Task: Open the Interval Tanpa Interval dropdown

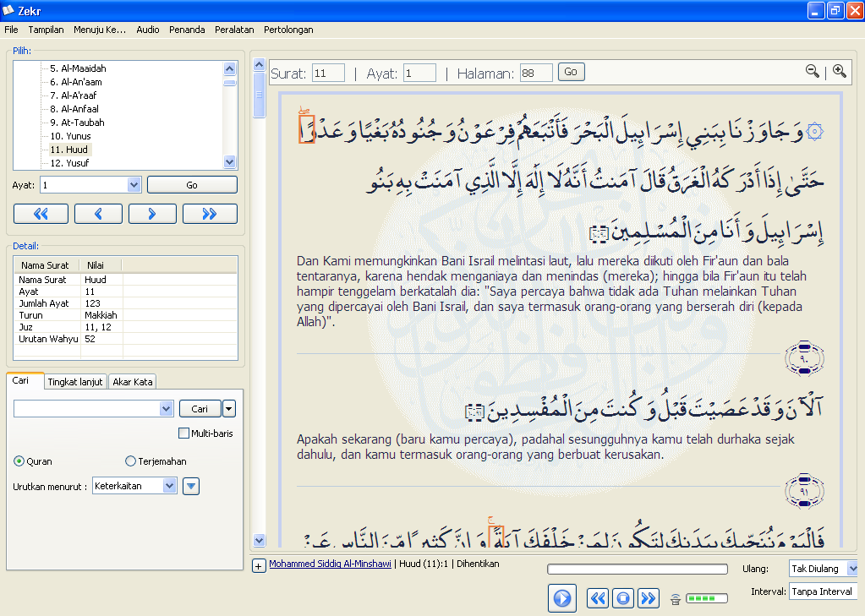Action: (x=823, y=591)
